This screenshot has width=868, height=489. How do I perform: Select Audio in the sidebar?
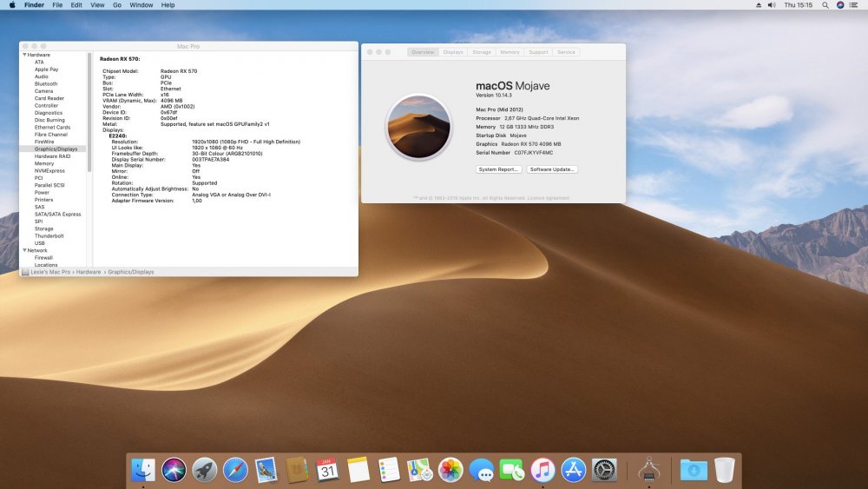41,76
